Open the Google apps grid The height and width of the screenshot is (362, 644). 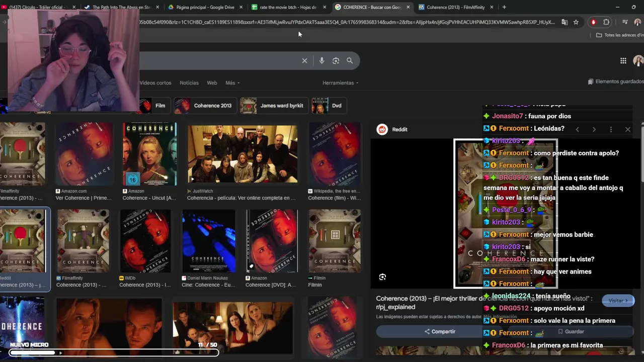point(623,61)
